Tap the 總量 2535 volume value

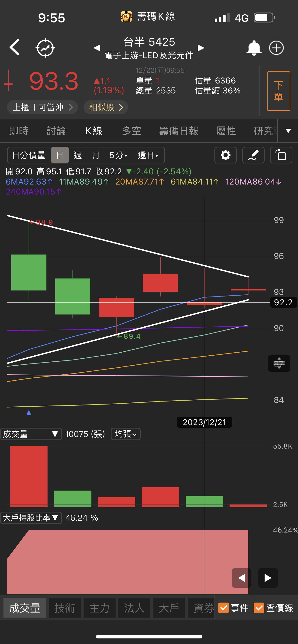[156, 90]
